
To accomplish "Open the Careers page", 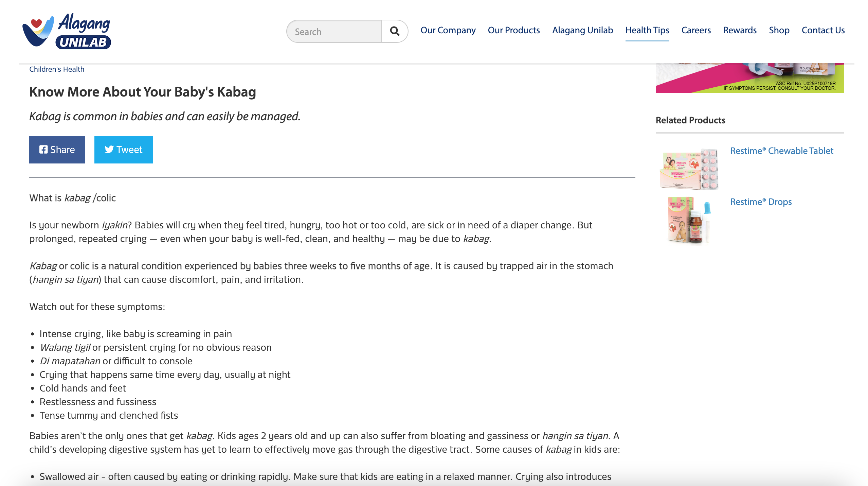I will point(696,30).
